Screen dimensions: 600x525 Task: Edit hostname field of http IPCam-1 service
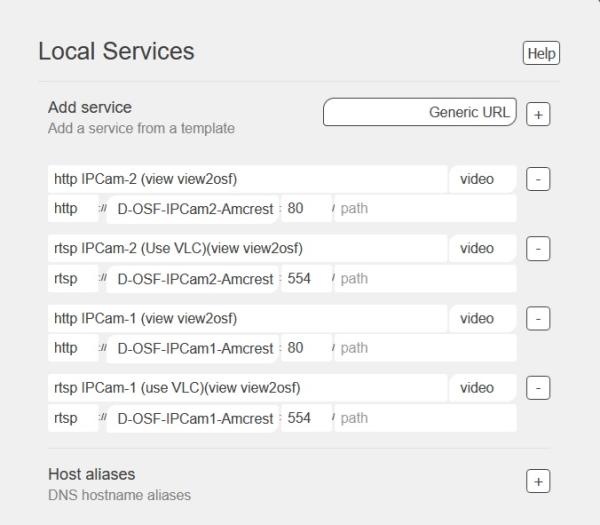click(194, 348)
